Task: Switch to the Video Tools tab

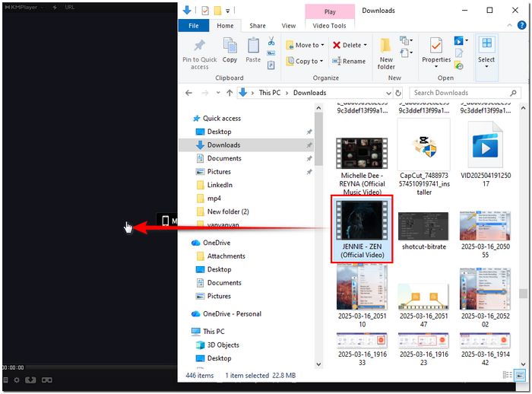Action: click(x=329, y=25)
